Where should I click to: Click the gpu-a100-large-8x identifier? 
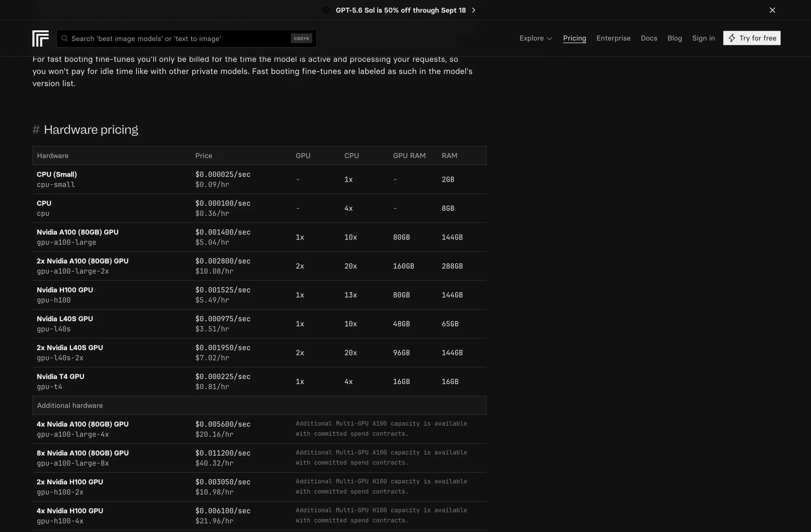tap(73, 463)
